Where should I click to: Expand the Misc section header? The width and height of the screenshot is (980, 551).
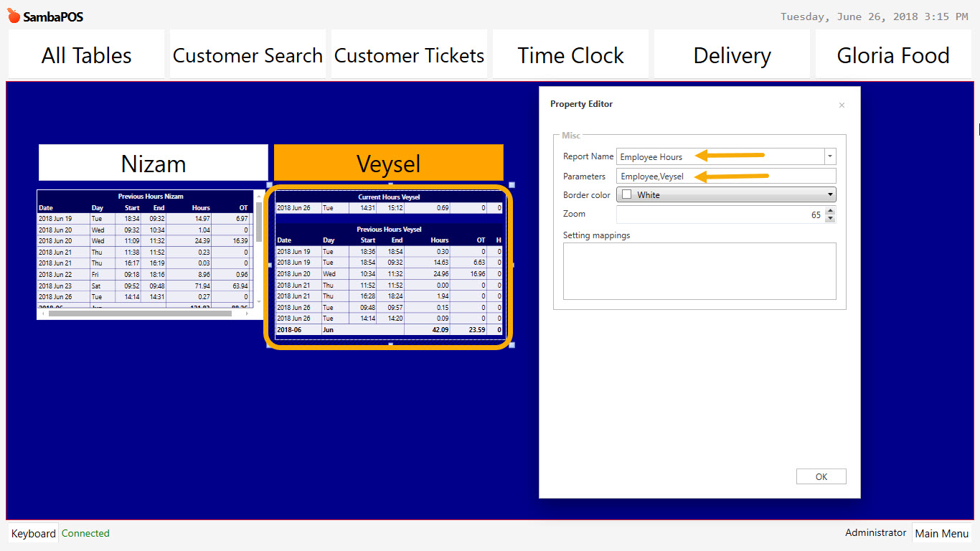pos(570,135)
